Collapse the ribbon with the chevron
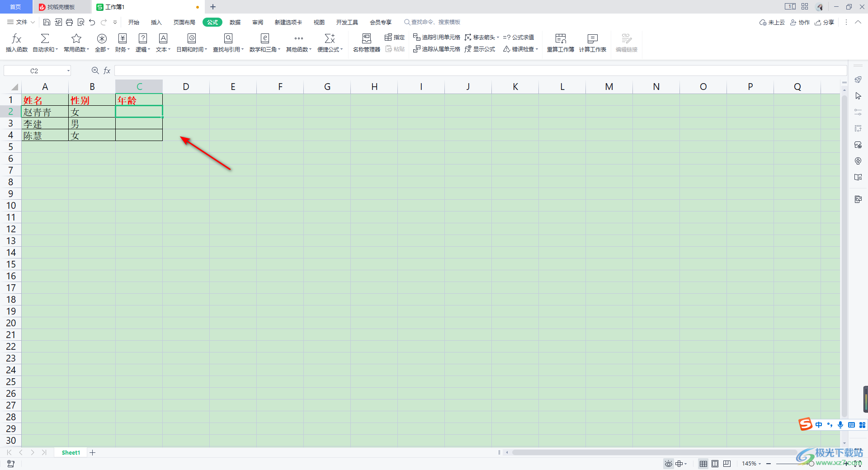This screenshot has width=868, height=470. (858, 22)
